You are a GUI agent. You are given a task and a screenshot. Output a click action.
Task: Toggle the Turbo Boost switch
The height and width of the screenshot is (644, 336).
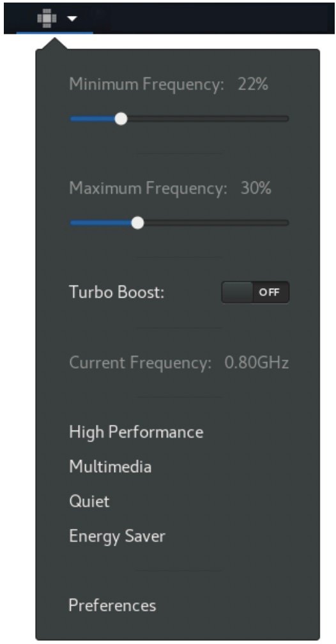(255, 293)
